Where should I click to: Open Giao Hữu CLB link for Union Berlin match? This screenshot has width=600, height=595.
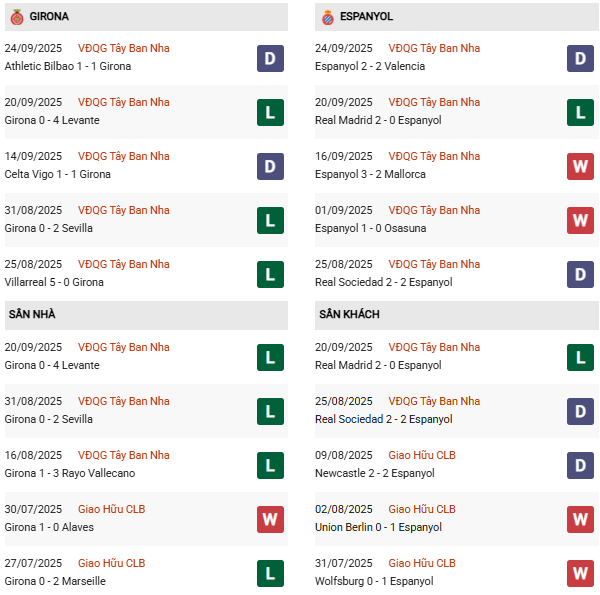[422, 509]
